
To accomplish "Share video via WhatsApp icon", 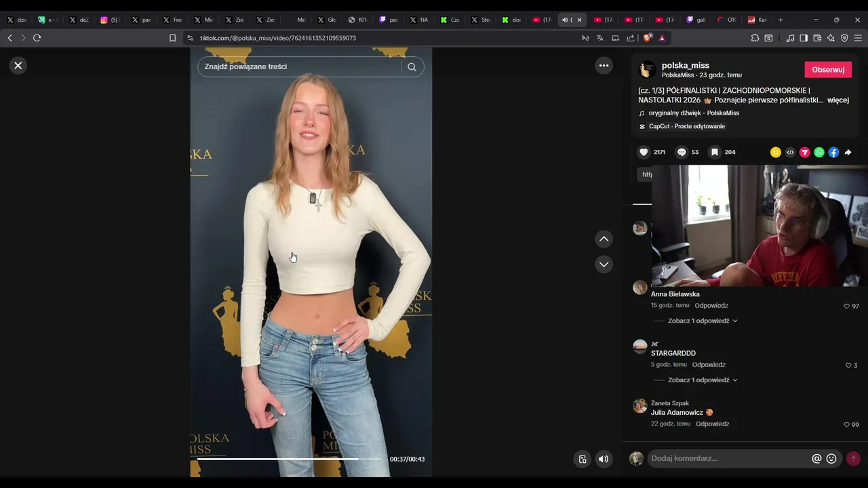I will pyautogui.click(x=819, y=152).
